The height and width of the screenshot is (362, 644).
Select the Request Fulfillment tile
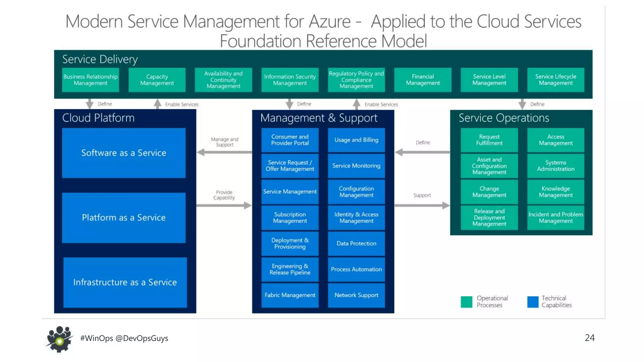[489, 140]
